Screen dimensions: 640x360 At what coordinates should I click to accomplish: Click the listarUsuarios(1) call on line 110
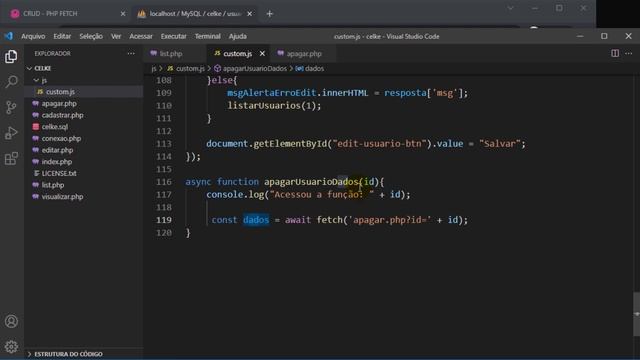(274, 106)
